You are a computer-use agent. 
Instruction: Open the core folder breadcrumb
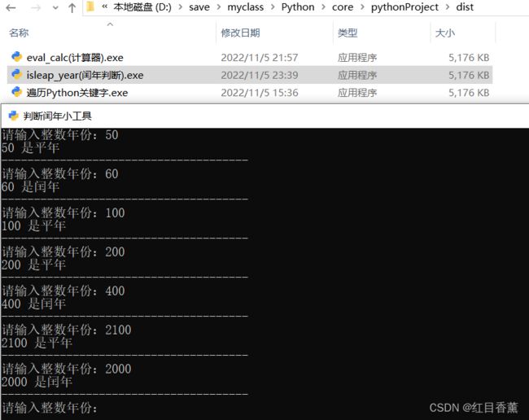pos(343,7)
